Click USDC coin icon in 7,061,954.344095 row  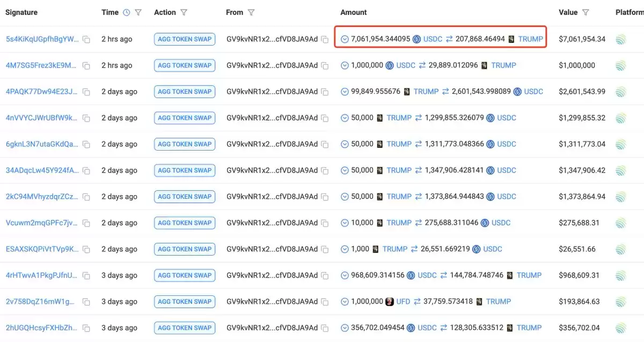click(x=416, y=39)
